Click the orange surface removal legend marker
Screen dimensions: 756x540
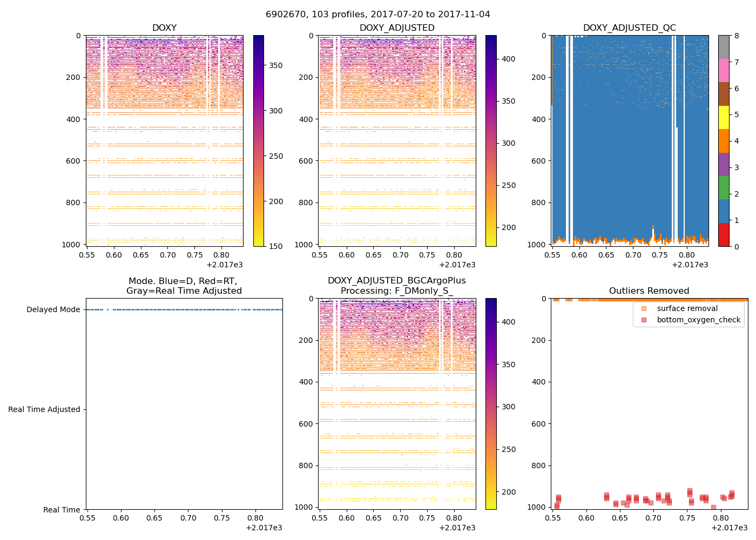tap(643, 308)
